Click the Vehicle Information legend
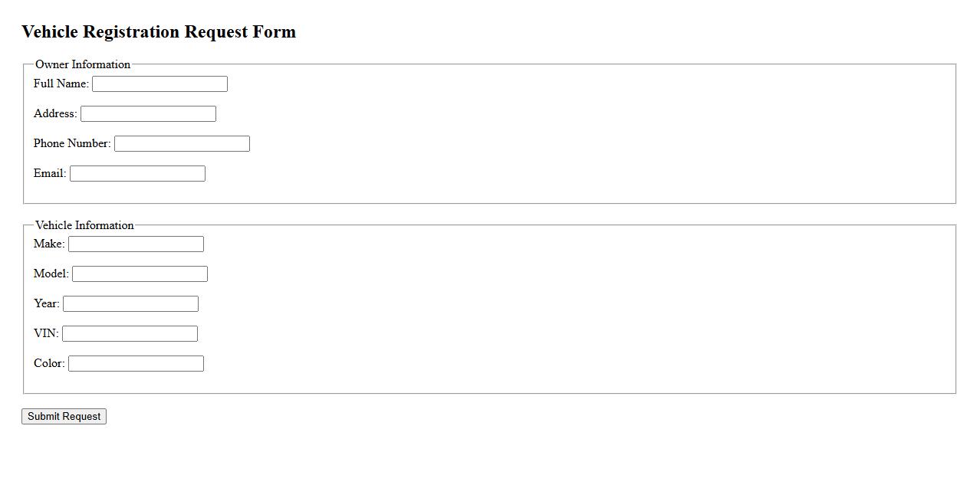This screenshot has width=980, height=498. coord(84,225)
